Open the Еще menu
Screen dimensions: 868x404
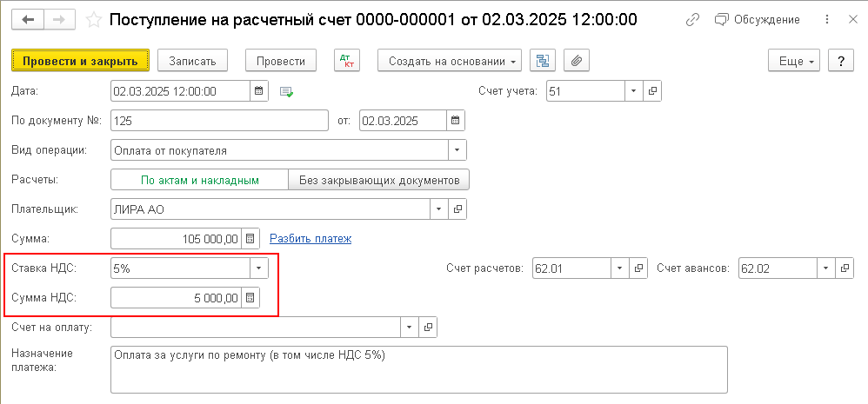(x=794, y=61)
